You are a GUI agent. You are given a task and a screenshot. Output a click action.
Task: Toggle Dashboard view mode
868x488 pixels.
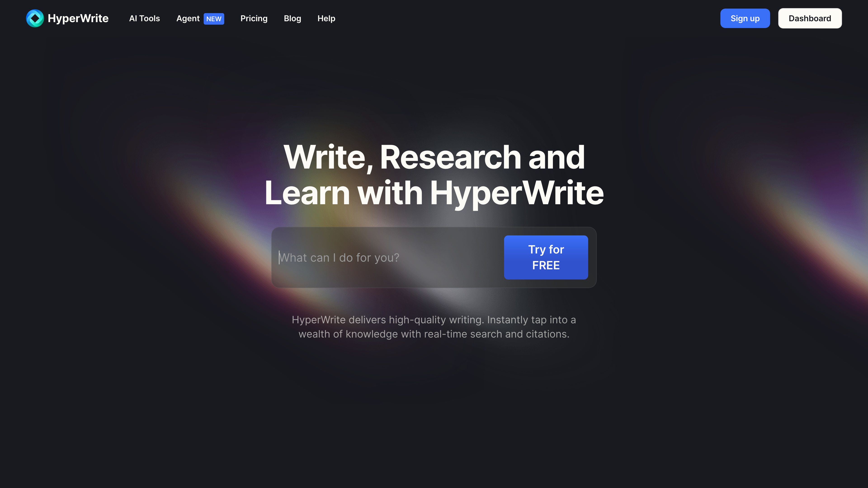pos(810,18)
